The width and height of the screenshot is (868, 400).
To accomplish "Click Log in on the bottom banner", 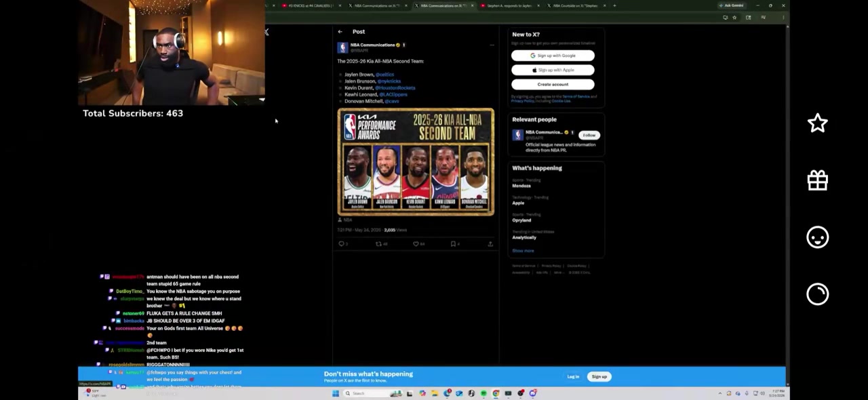I will (x=573, y=377).
